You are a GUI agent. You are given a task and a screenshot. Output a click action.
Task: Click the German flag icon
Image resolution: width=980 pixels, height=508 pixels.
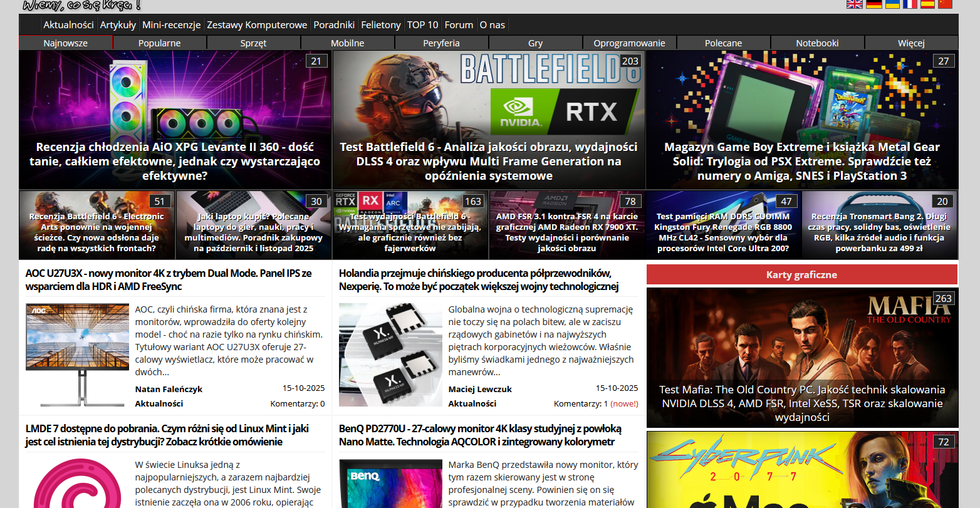coord(873,4)
